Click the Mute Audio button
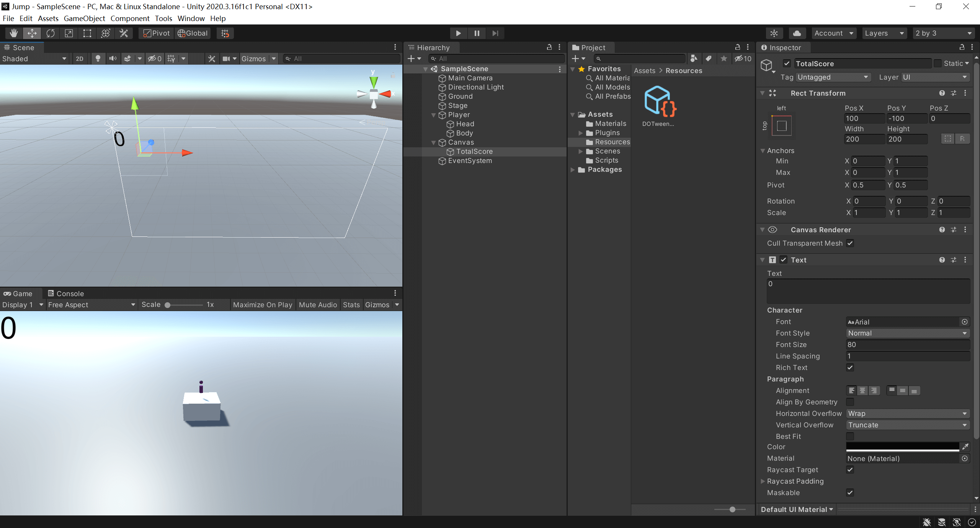This screenshot has height=528, width=980. 318,305
